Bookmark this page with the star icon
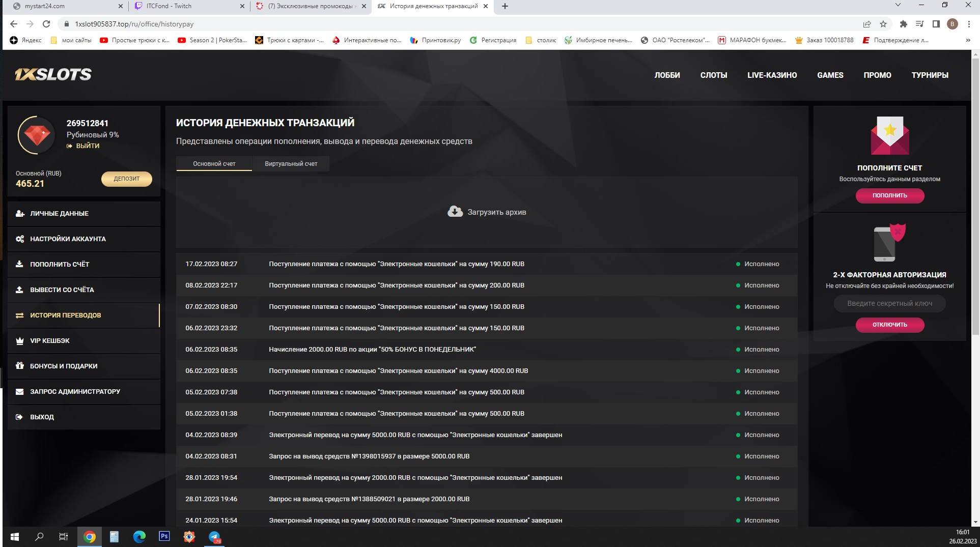 883,24
